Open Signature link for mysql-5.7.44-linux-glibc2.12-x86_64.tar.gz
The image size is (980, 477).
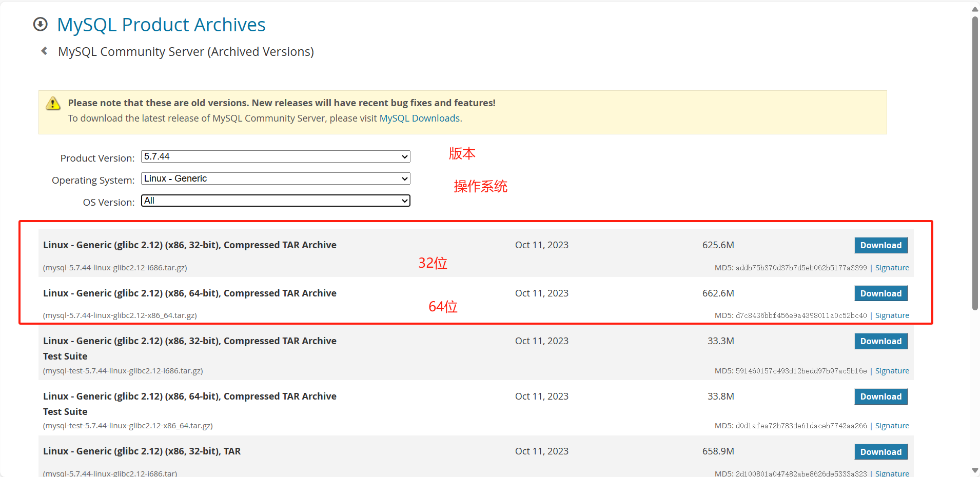(892, 315)
